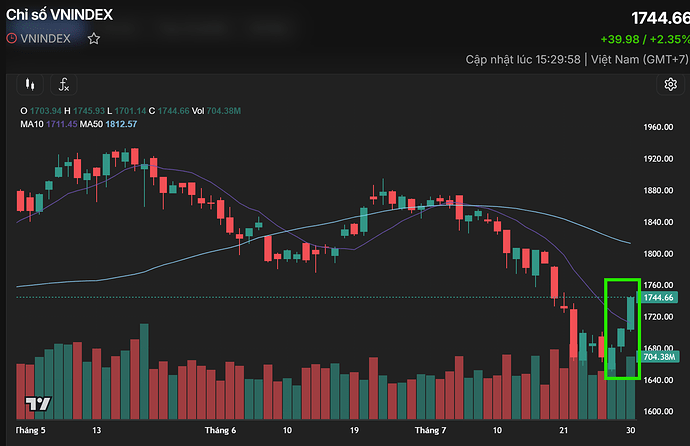
Task: Add VNINDEX to favorites with star icon
Action: coord(93,39)
